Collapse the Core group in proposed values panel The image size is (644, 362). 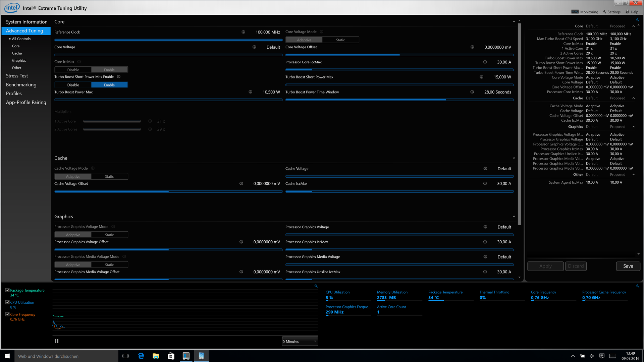pos(634,26)
